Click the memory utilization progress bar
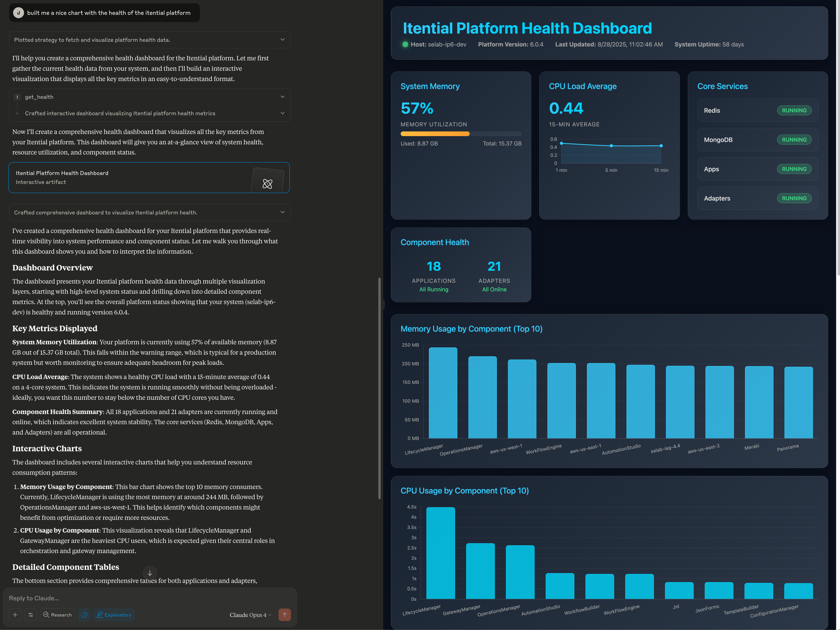Image resolution: width=840 pixels, height=630 pixels. coord(461,134)
